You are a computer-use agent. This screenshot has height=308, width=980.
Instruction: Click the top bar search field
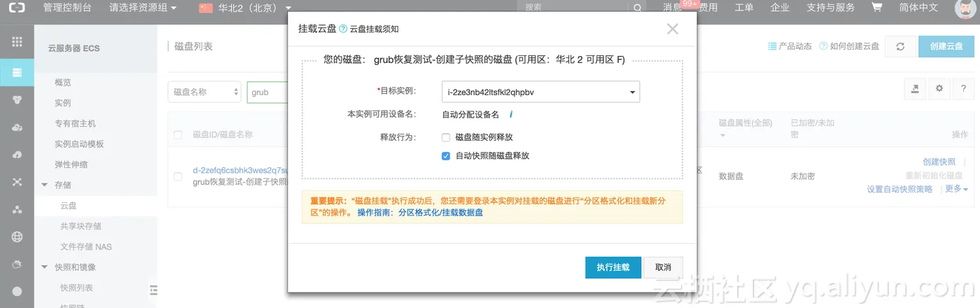574,8
